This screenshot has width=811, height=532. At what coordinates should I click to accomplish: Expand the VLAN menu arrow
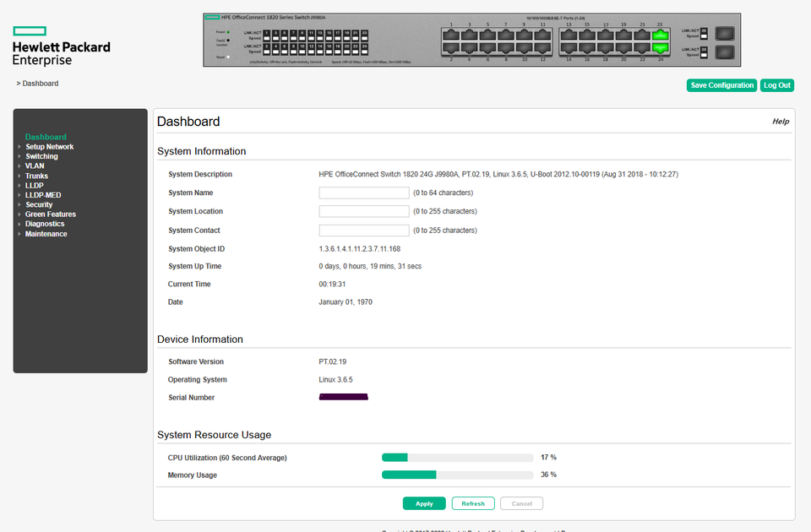pos(19,166)
